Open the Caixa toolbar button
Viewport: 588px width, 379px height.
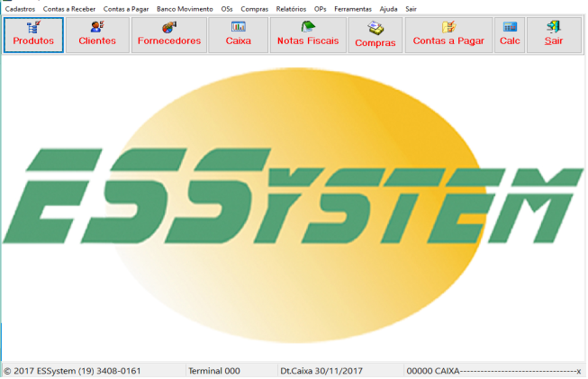(x=238, y=34)
